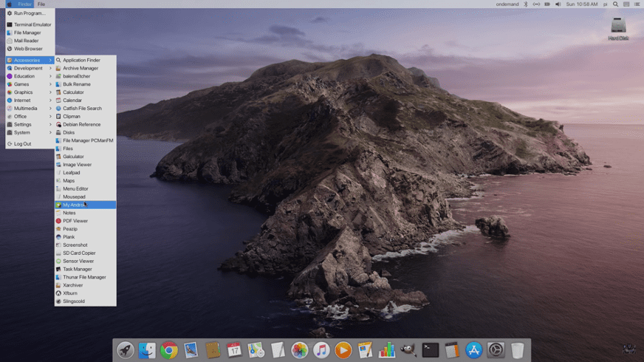Open the App Store dock icon
The image size is (644, 362).
coord(473,350)
